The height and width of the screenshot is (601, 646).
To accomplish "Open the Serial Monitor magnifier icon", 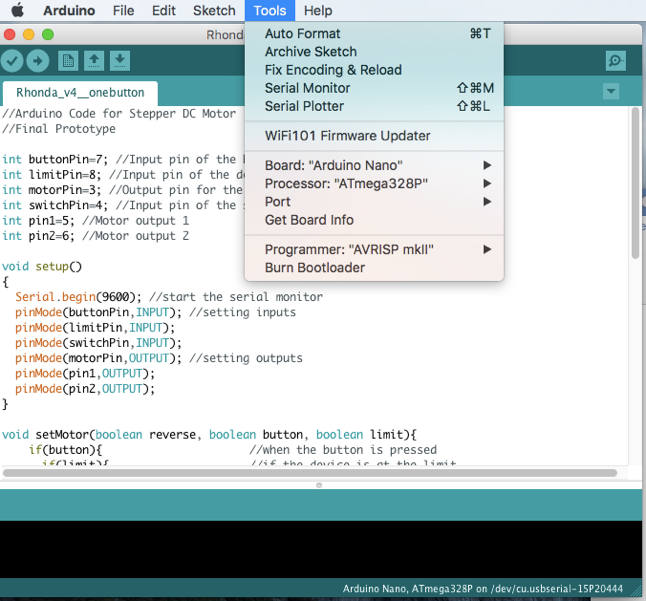I will pos(616,61).
